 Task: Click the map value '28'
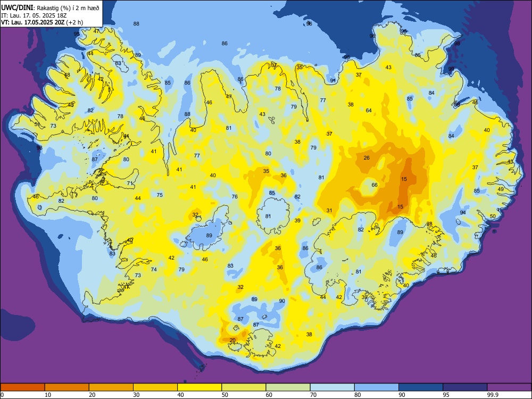tap(429, 223)
